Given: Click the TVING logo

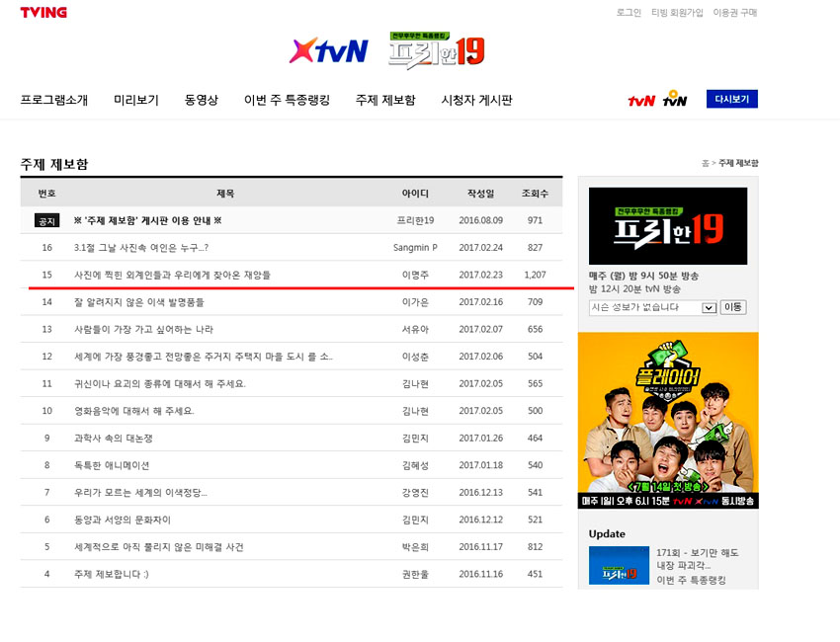Looking at the screenshot, I should point(43,13).
